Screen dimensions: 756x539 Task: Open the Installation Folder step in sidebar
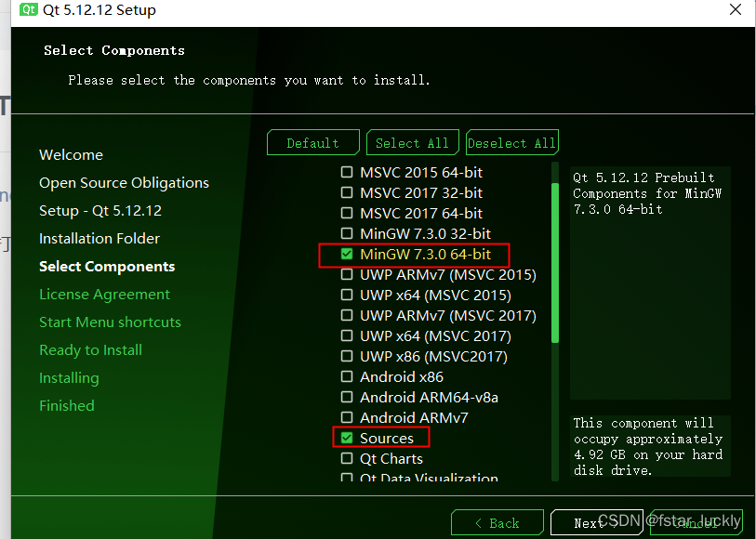(99, 239)
